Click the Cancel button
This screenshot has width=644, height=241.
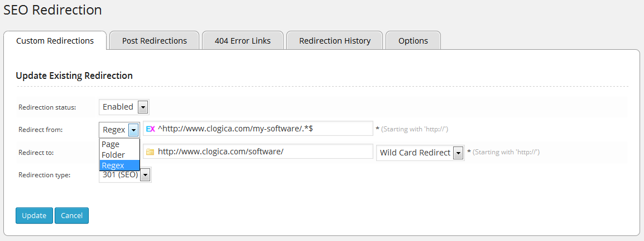pyautogui.click(x=71, y=215)
